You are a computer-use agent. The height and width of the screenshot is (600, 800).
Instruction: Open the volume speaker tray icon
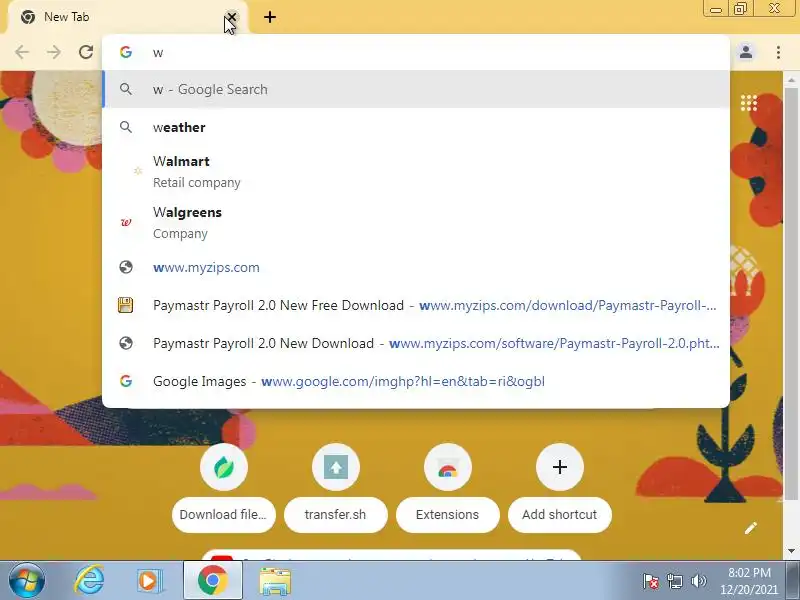pyautogui.click(x=698, y=581)
